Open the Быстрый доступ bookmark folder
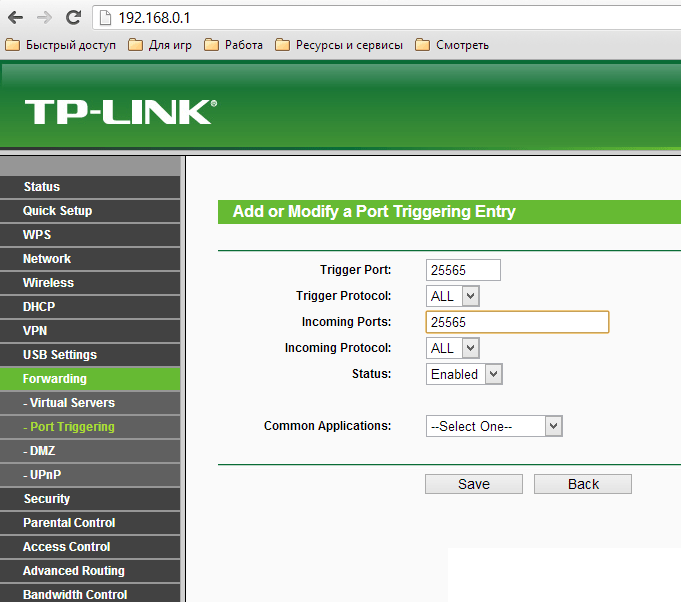 [x=60, y=45]
